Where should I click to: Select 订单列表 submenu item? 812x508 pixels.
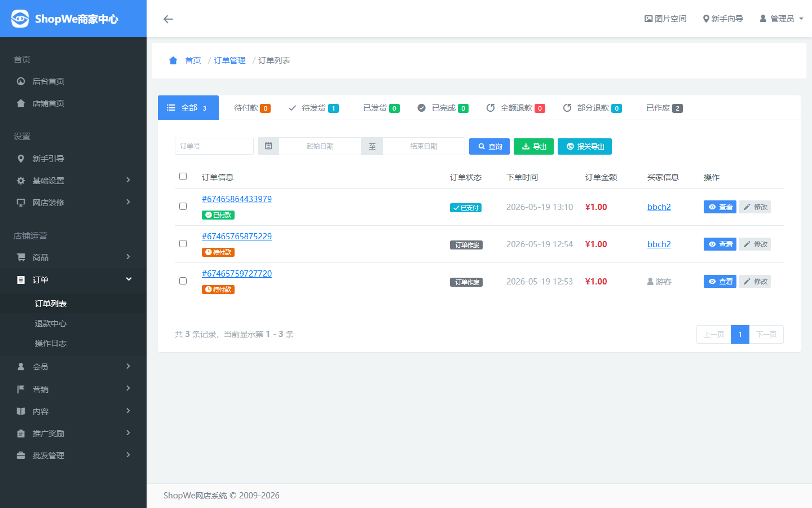(x=73, y=304)
